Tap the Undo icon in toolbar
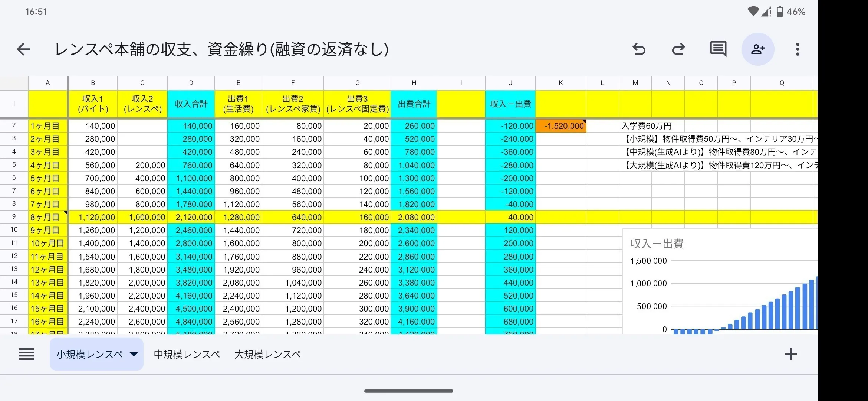This screenshot has height=401, width=868. pos(640,49)
